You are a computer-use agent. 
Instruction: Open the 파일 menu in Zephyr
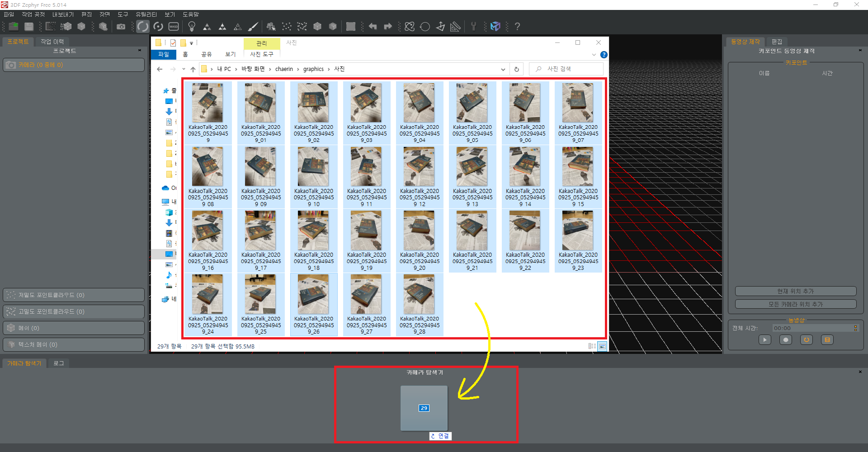coord(9,14)
